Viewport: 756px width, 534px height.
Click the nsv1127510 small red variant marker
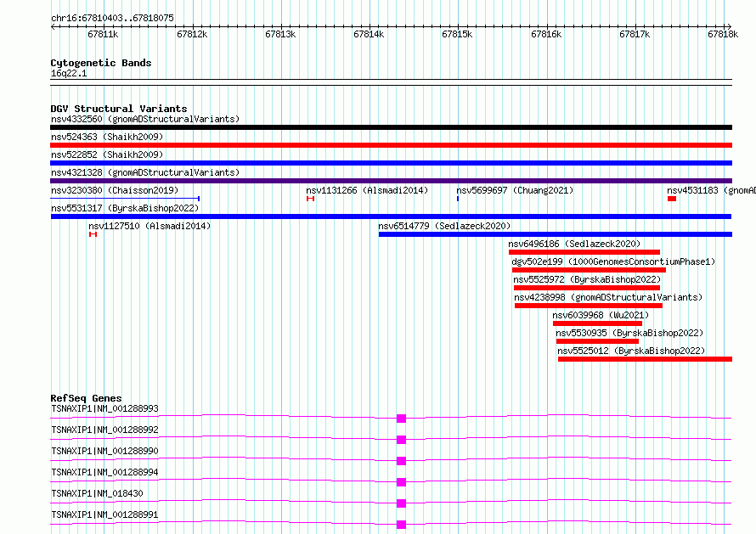[93, 234]
